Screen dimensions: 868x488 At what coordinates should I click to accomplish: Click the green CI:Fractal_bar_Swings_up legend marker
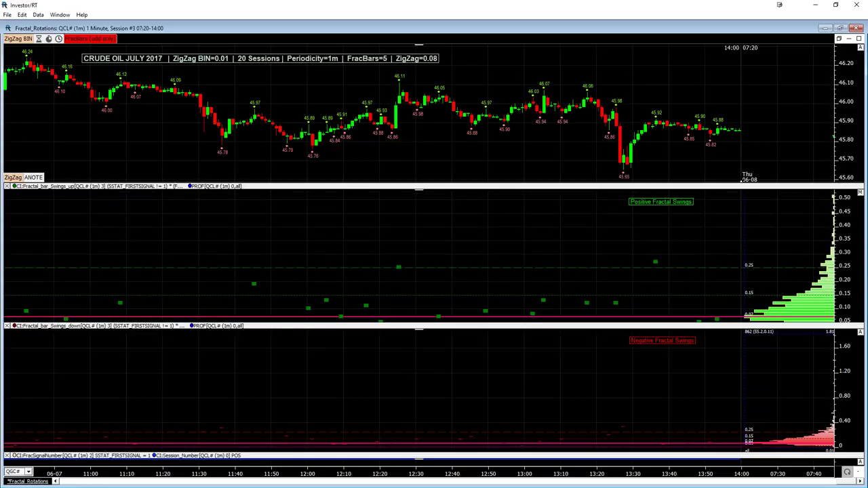tap(14, 186)
